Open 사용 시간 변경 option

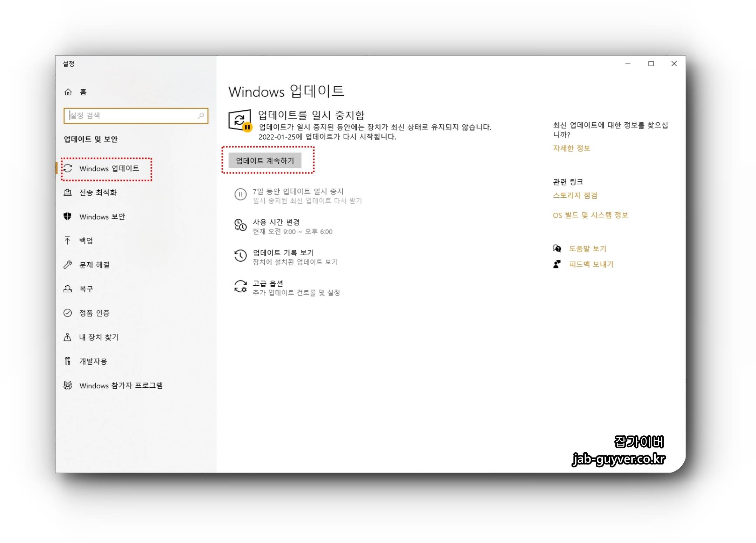point(276,222)
